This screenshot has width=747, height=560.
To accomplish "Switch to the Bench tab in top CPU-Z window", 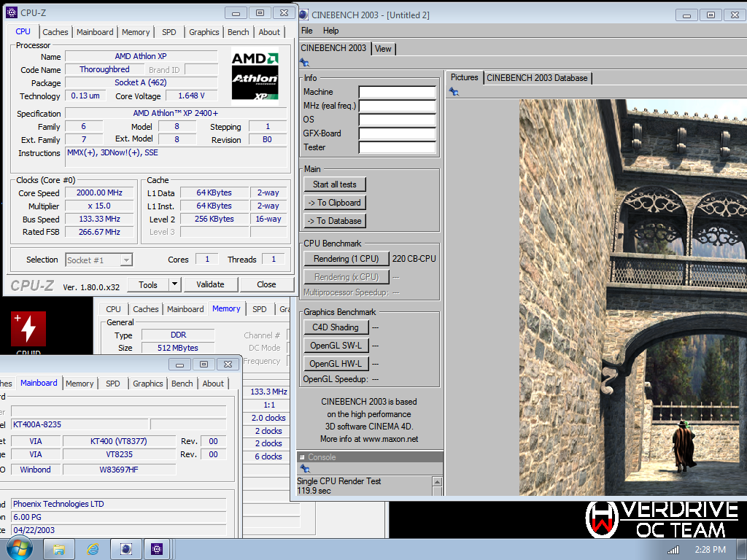I will pos(239,32).
